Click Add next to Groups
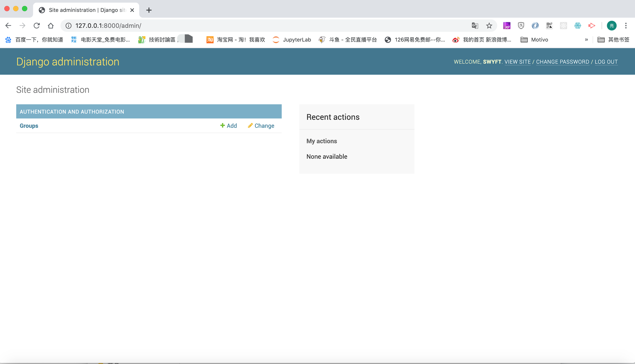 click(x=228, y=126)
